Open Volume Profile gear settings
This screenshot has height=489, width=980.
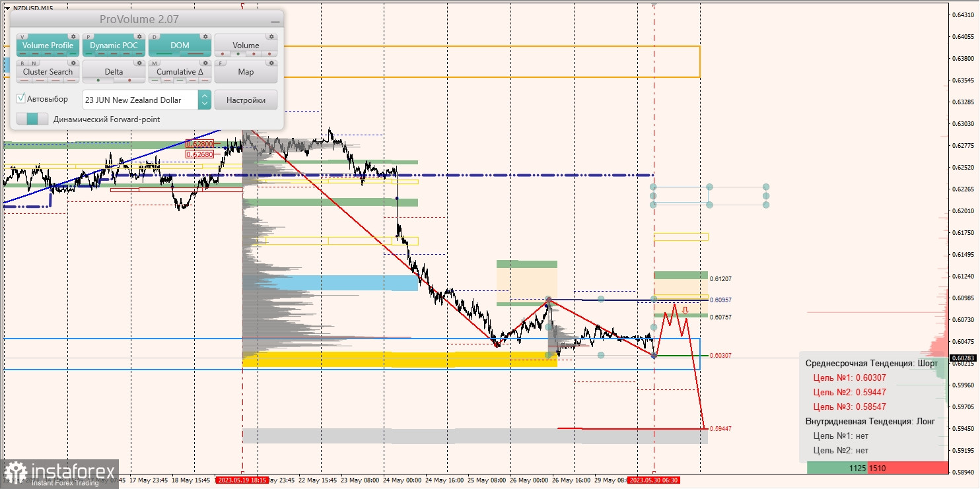pyautogui.click(x=73, y=37)
